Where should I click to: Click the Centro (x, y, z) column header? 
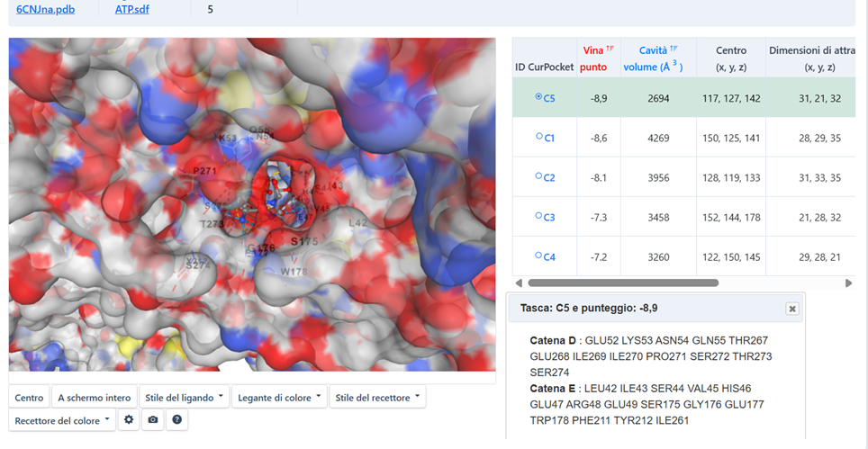pyautogui.click(x=731, y=58)
